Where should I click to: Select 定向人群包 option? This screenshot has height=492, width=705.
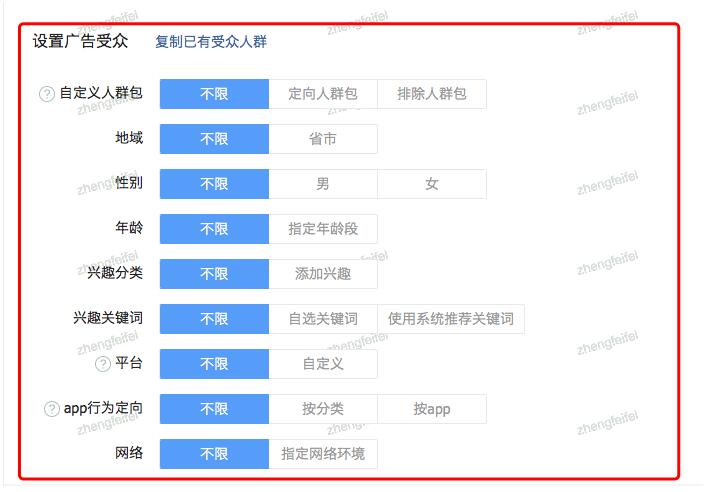click(323, 94)
